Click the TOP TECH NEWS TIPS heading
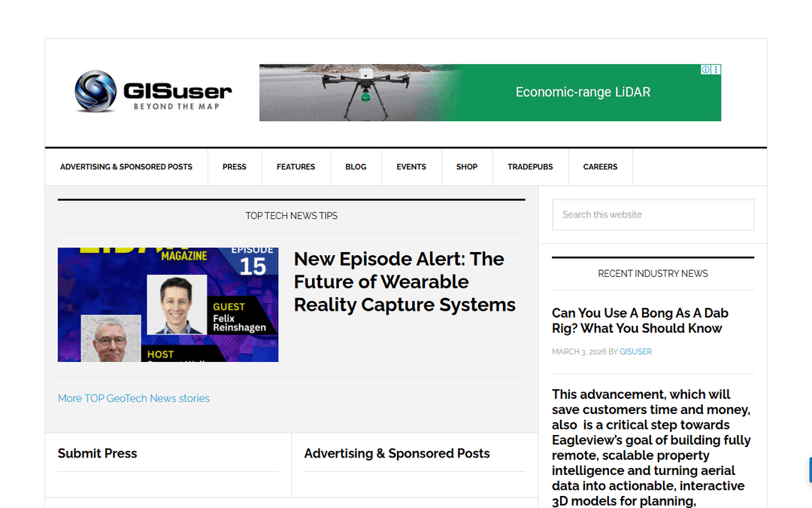This screenshot has height=508, width=812. tap(291, 216)
